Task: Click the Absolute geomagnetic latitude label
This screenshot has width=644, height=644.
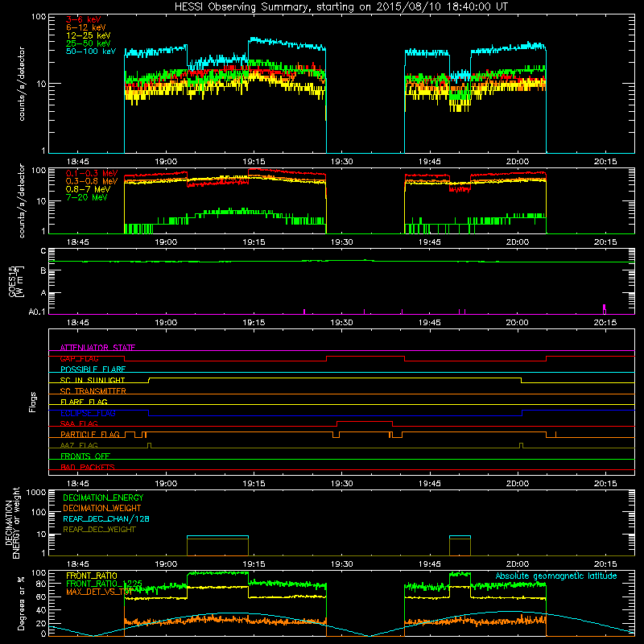Action: coord(556,576)
